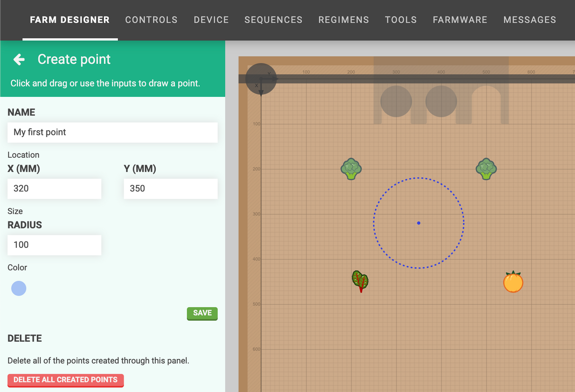Click the arch-shaped tool slot in toolbay
This screenshot has height=392, width=575.
(x=486, y=104)
